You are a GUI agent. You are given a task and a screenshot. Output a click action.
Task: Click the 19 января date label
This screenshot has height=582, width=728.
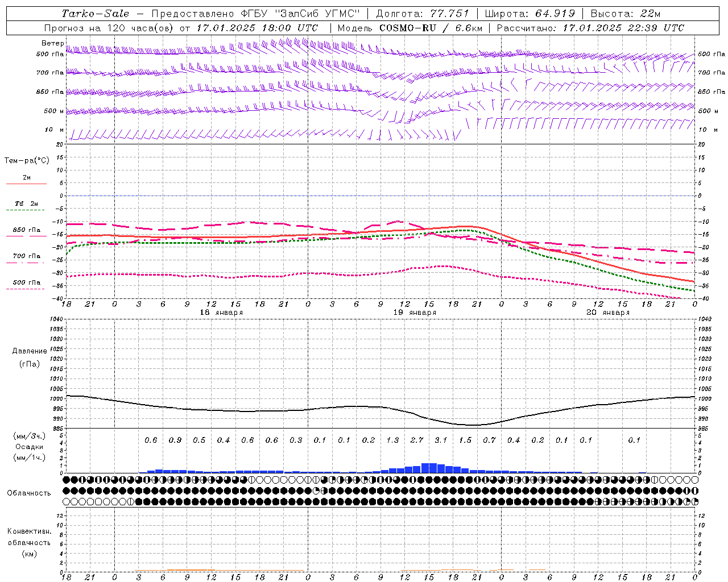coord(415,313)
